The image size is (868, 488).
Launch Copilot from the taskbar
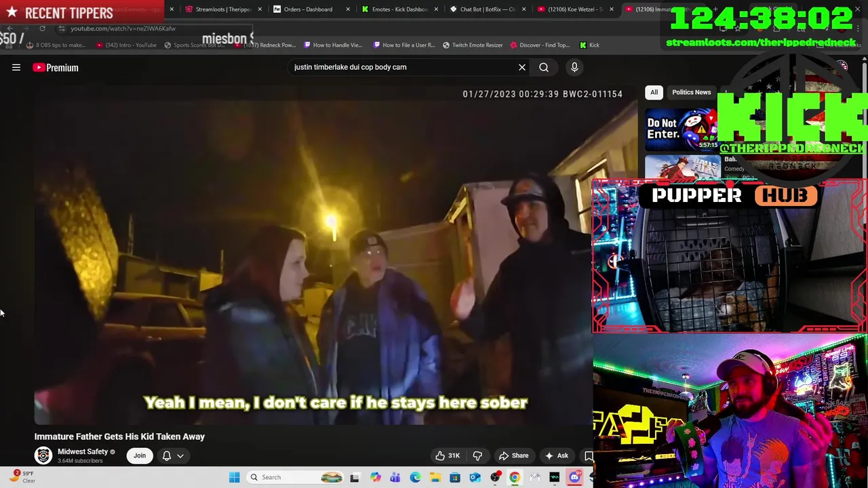click(375, 477)
